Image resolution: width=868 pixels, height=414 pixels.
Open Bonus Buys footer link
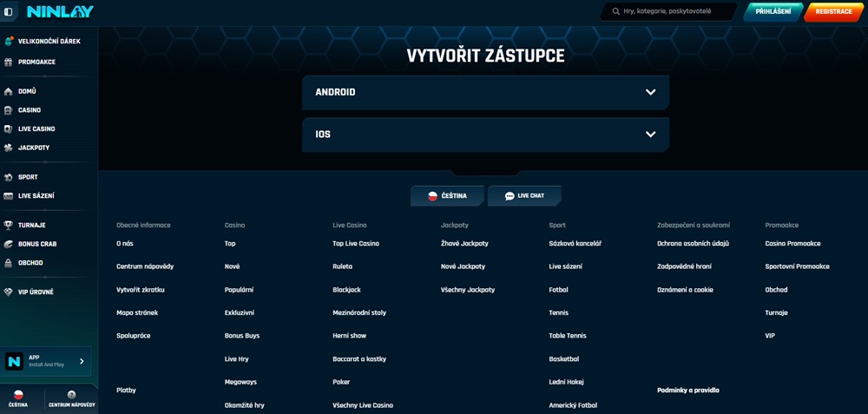coord(242,336)
